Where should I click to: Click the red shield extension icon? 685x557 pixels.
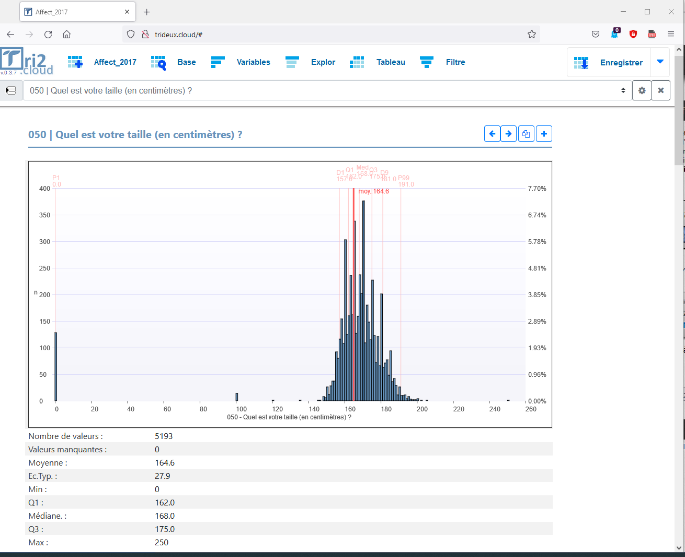(x=633, y=34)
